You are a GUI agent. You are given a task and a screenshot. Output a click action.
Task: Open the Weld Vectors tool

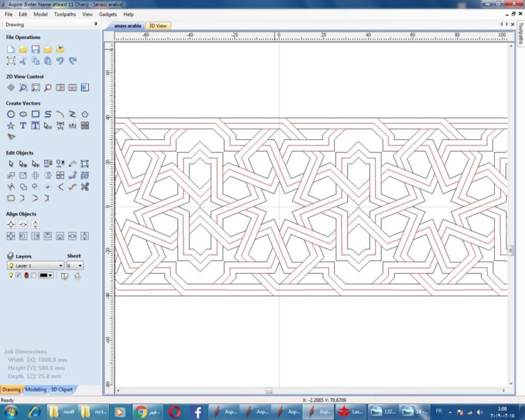(24, 187)
